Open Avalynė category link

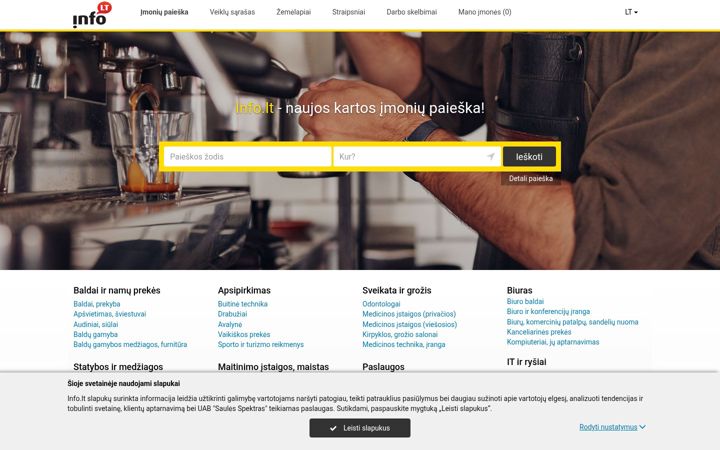[x=230, y=324]
